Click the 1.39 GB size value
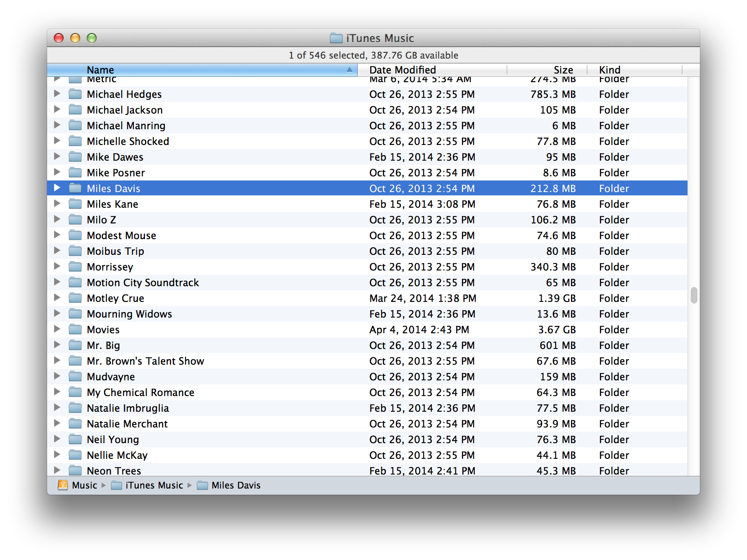This screenshot has height=560, width=747. pos(557,298)
